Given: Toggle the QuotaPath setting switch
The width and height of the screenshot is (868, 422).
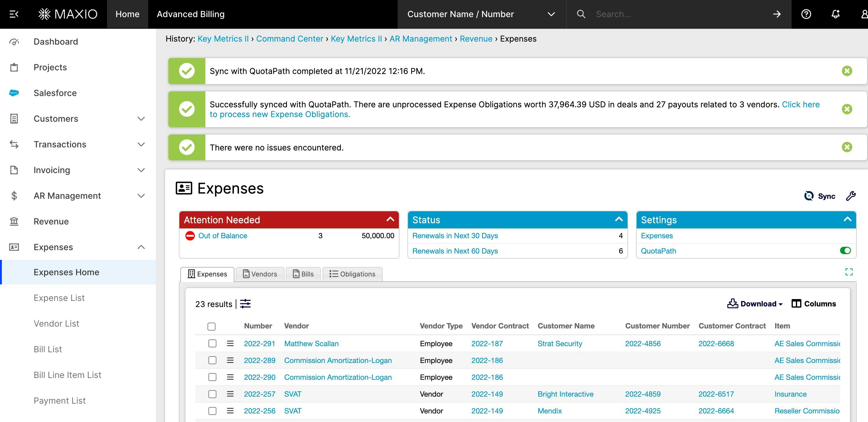Looking at the screenshot, I should (x=845, y=250).
